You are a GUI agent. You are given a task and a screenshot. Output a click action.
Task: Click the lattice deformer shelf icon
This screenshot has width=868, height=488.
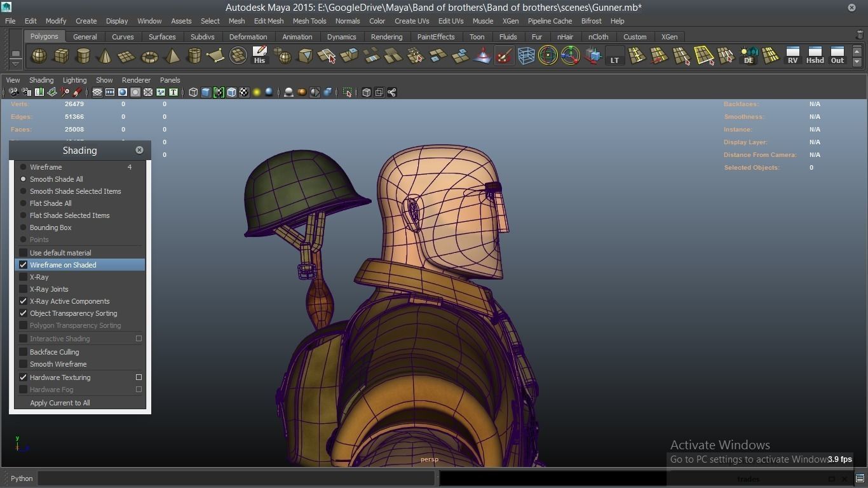tap(526, 56)
